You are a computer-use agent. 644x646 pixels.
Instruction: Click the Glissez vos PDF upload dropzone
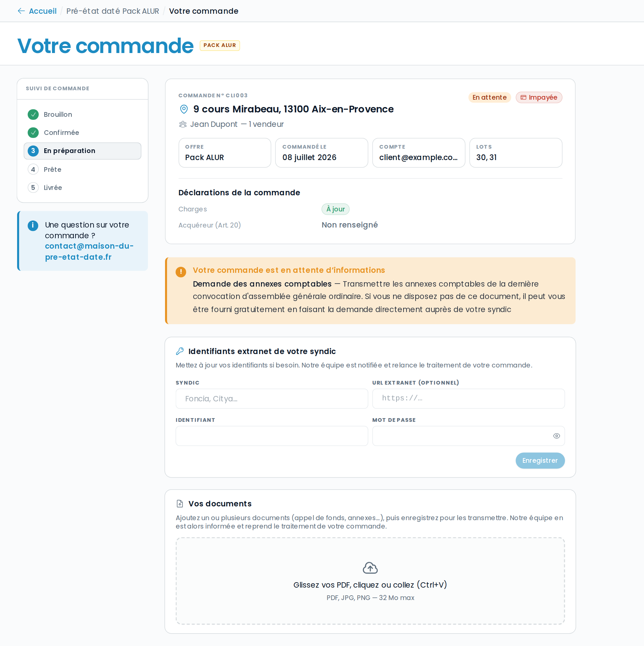click(x=370, y=581)
